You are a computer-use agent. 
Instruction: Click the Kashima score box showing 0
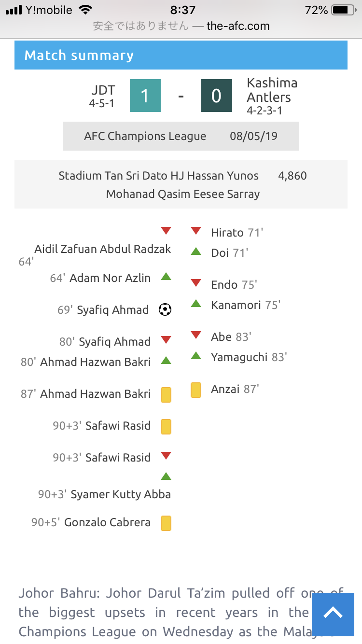click(216, 96)
